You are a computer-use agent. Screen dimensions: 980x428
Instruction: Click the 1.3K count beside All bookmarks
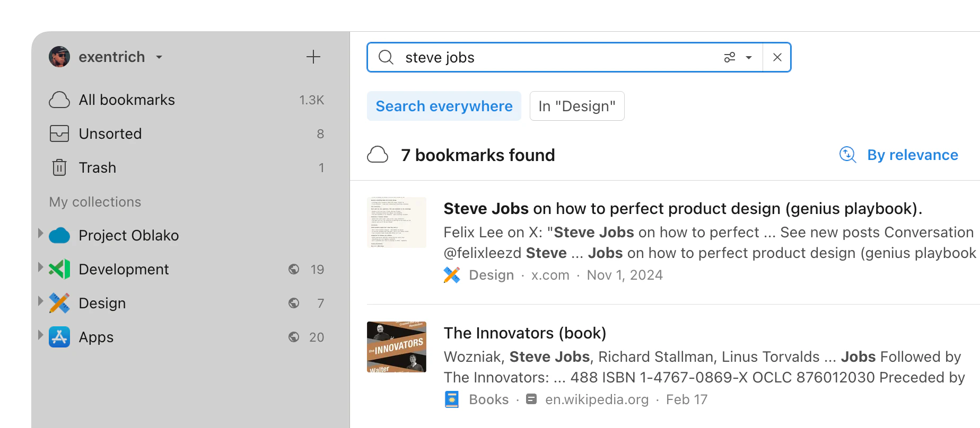click(312, 100)
